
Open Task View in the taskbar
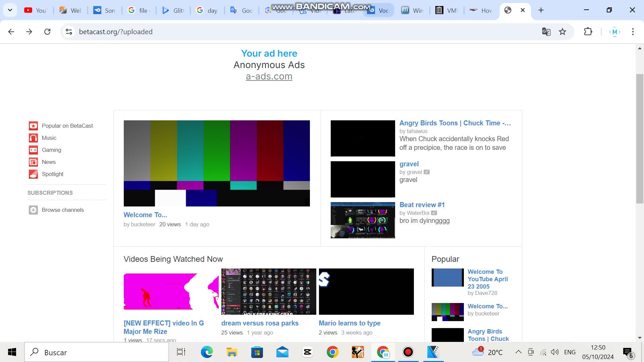(181, 352)
